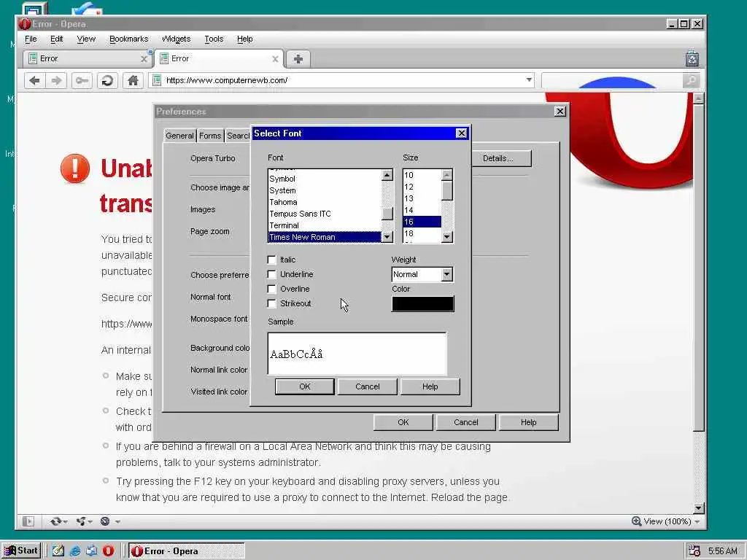Click Font list scroll up arrow
Screen dimensions: 747x560
[387, 175]
